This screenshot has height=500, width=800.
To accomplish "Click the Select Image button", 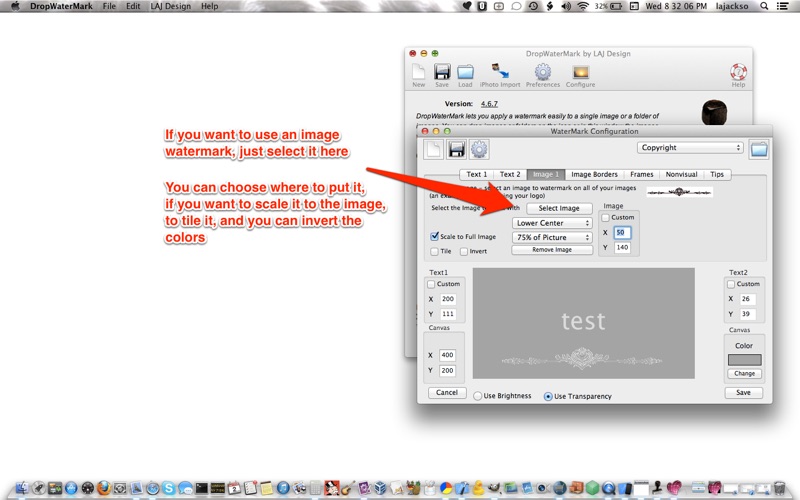I will 559,208.
